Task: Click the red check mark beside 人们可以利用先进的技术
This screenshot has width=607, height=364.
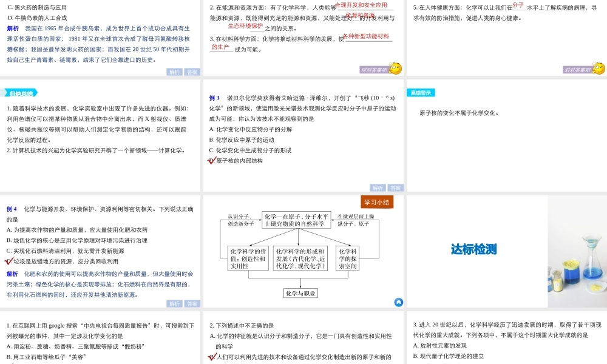Action: pos(212,357)
